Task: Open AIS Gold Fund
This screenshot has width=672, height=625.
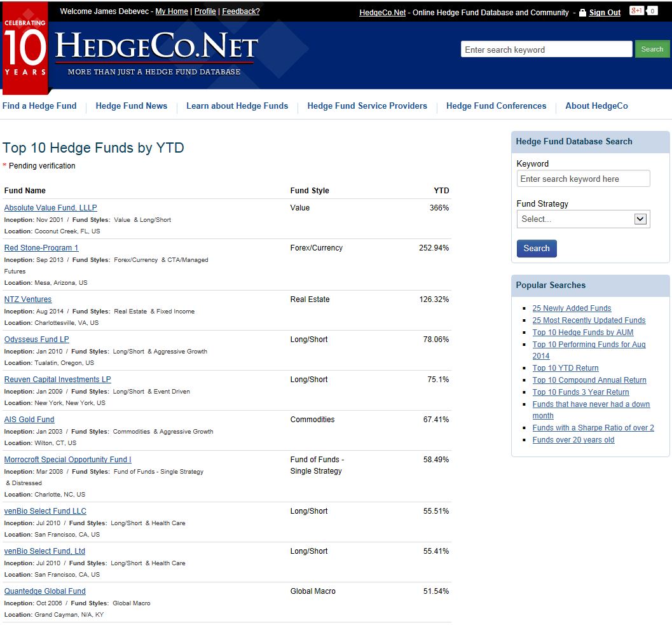Action: [29, 419]
